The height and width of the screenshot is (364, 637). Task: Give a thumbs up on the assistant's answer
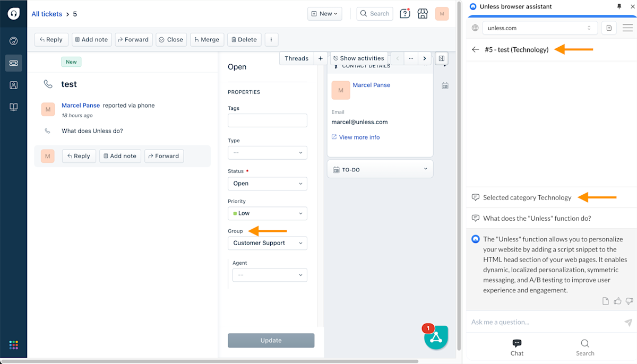click(x=617, y=301)
